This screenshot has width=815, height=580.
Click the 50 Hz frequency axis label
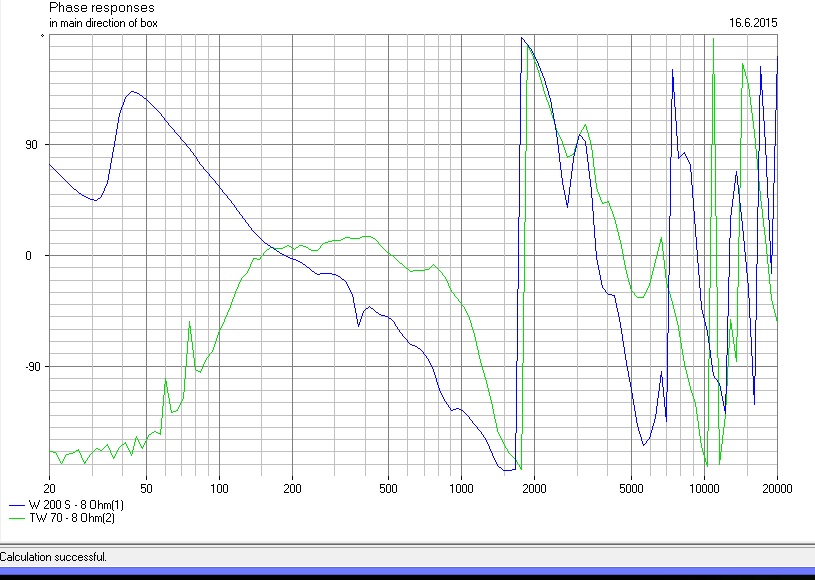pyautogui.click(x=147, y=489)
